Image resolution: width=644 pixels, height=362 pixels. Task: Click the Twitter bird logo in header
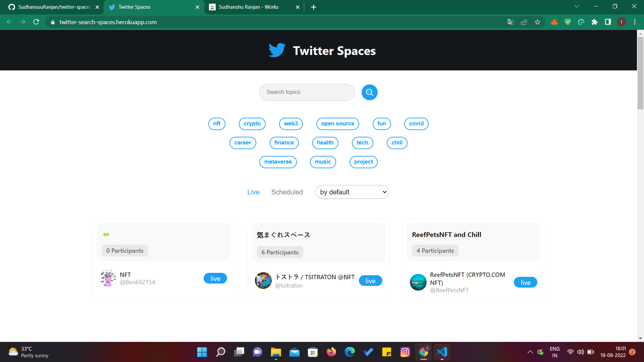pos(277,50)
